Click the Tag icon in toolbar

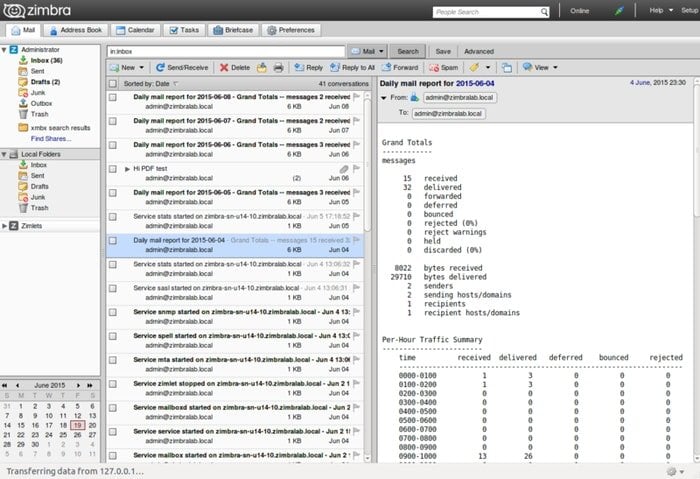[474, 67]
